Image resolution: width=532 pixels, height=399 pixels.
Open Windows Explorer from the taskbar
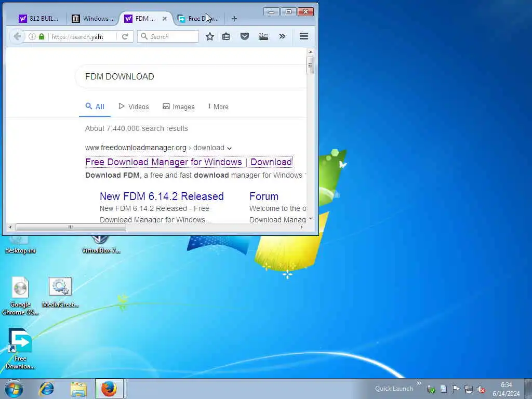click(x=79, y=389)
